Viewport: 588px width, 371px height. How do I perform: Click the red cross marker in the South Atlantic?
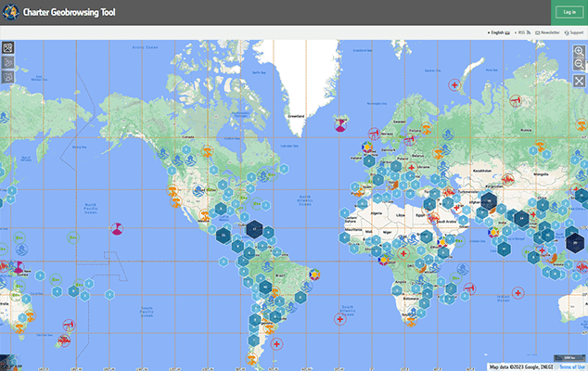point(339,319)
